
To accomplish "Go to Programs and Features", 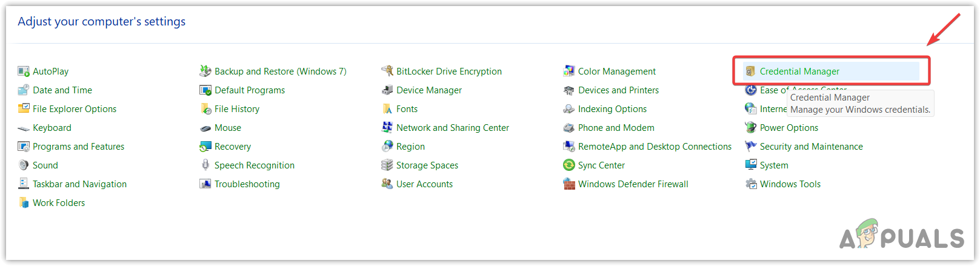I will [x=78, y=147].
